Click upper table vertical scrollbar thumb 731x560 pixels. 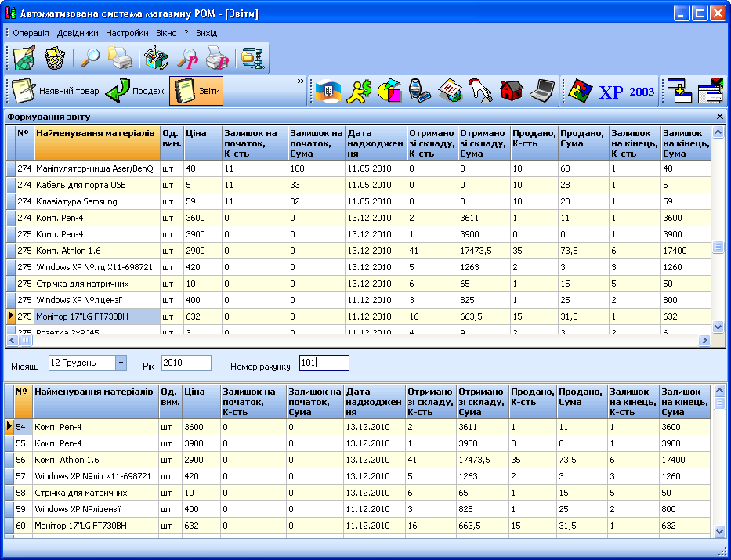(x=718, y=247)
